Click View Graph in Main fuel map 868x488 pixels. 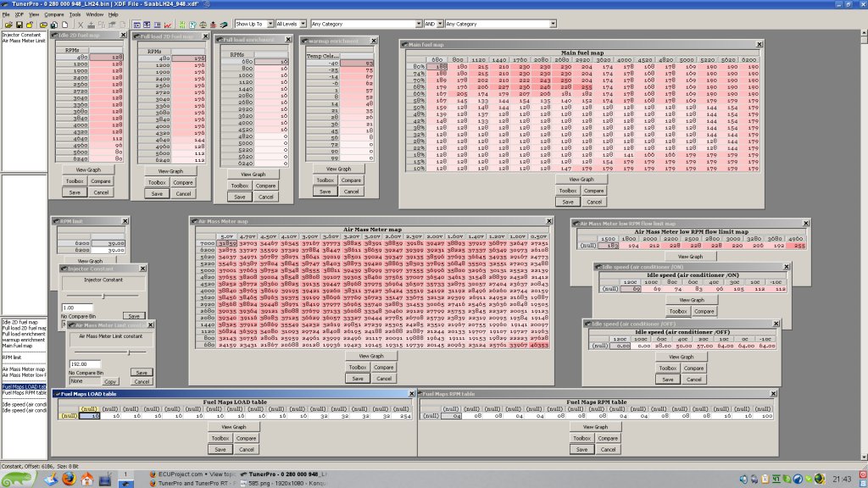581,180
